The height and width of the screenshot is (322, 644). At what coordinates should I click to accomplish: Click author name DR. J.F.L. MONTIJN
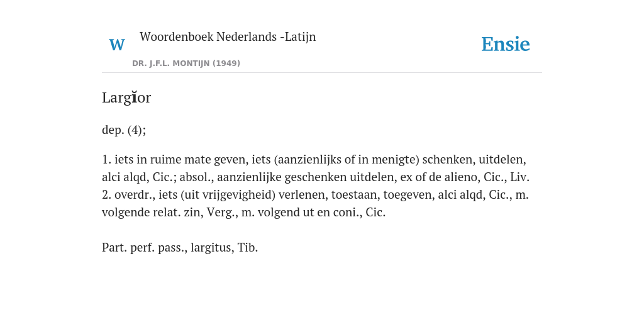[x=171, y=64]
